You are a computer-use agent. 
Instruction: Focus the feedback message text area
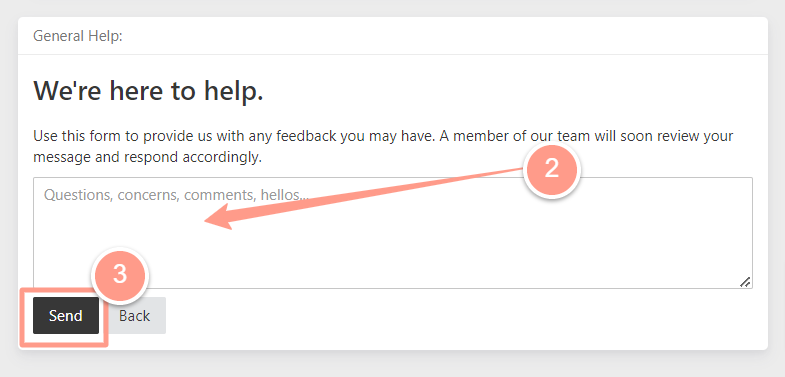point(393,233)
